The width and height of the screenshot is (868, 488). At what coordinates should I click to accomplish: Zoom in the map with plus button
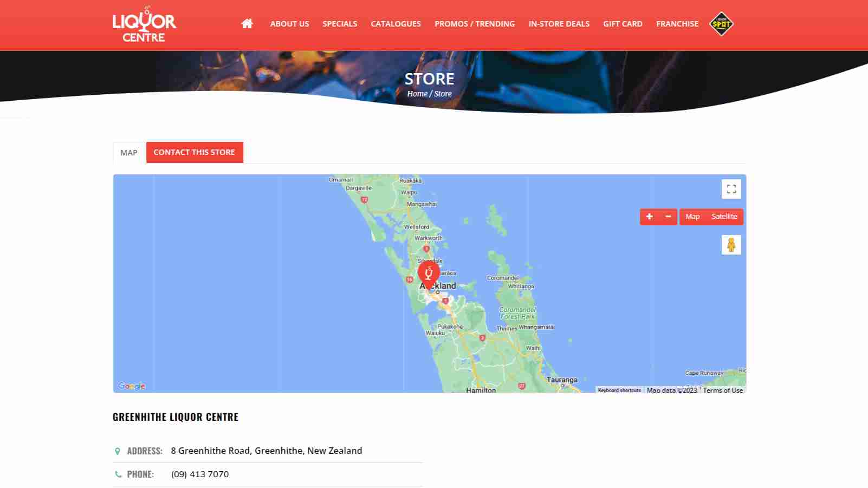[649, 217]
